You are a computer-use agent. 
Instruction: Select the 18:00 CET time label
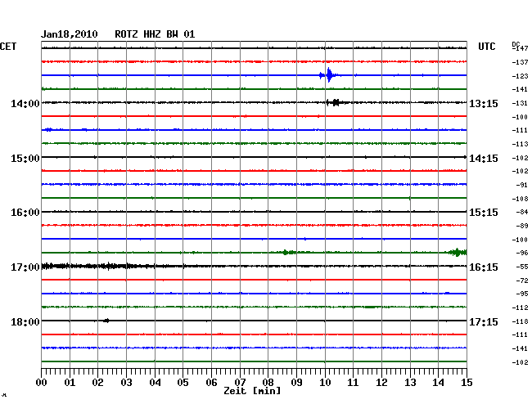coord(25,321)
